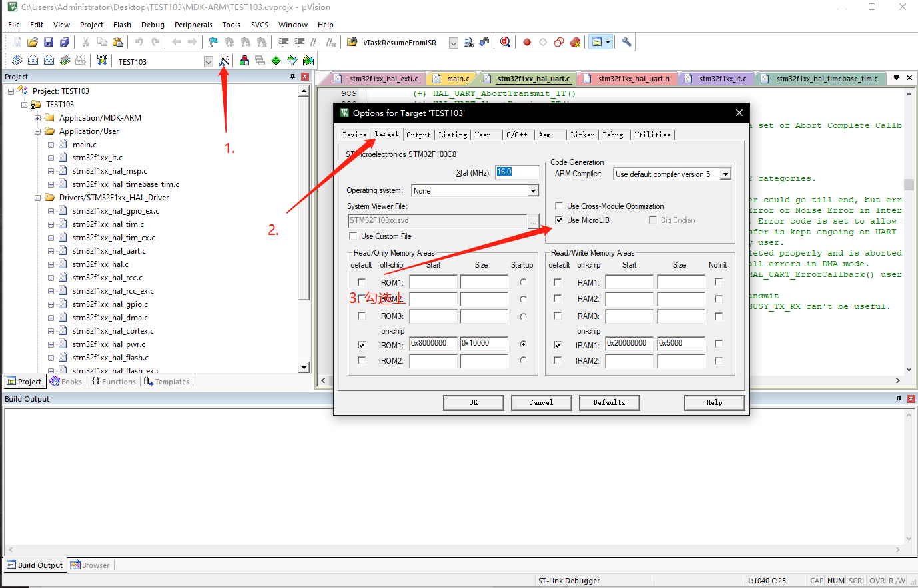Expand the Application/MDK-ARM folder
Screen dimensions: 918x588
point(38,118)
